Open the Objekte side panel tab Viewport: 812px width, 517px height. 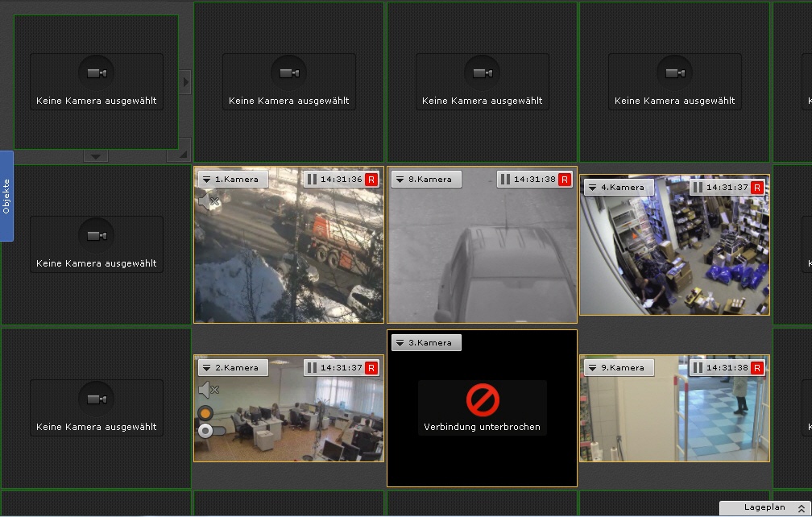coord(6,196)
